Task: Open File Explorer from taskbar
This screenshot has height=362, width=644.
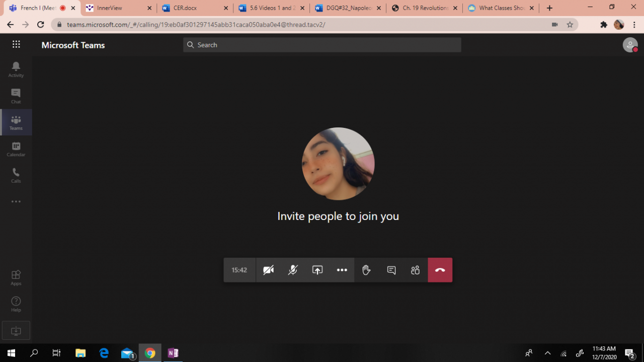Action: click(x=80, y=353)
